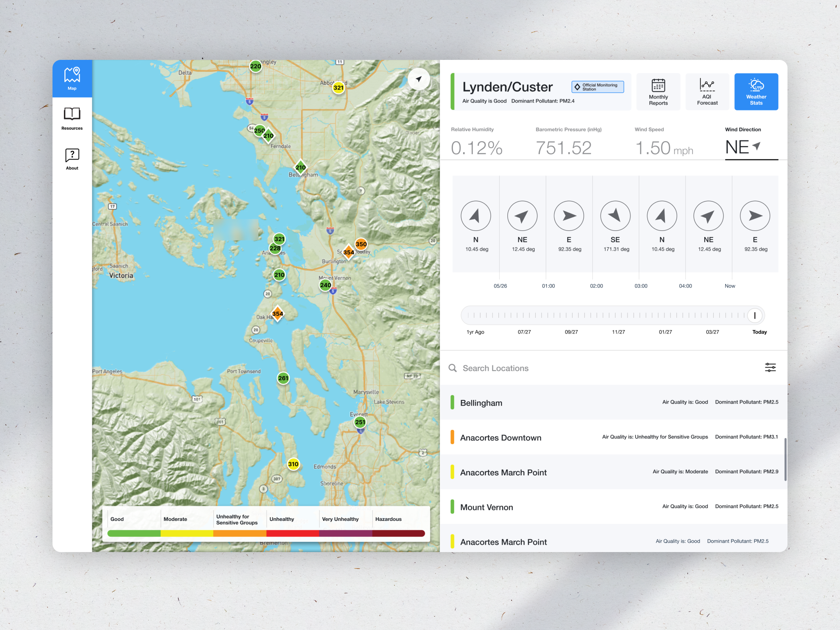
Task: Use the location list scrollbar
Action: pyautogui.click(x=785, y=459)
